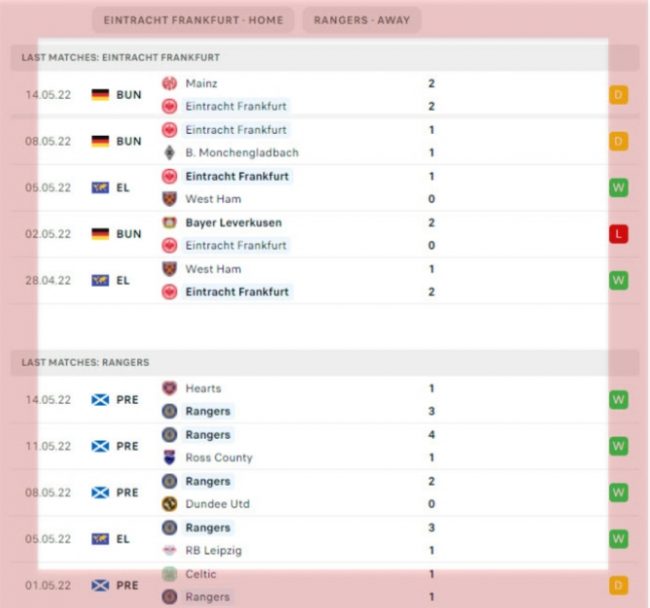Click the B. Monchengladbach club crest
Viewport: 650px width, 608px height.
coord(169,153)
